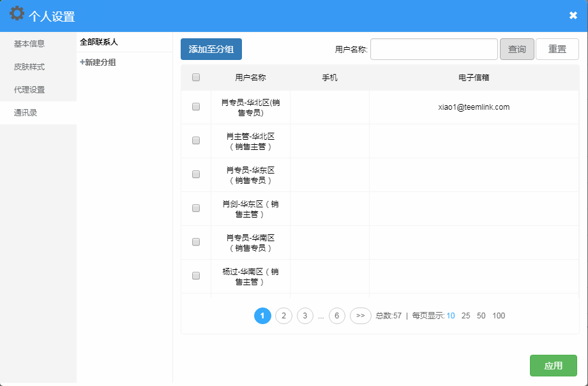Select 通讯录 in the left menu

pyautogui.click(x=26, y=113)
